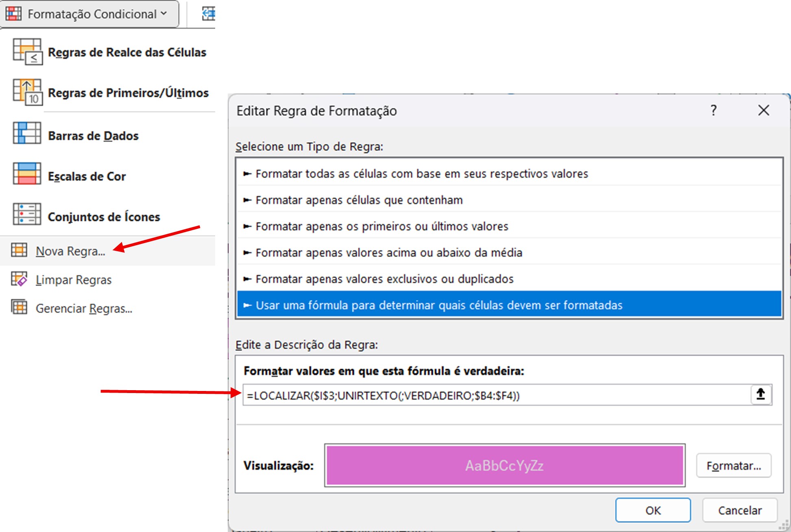Click the Gerenciar Regras grid icon
Viewport: 791px width, 532px height.
coord(19,308)
